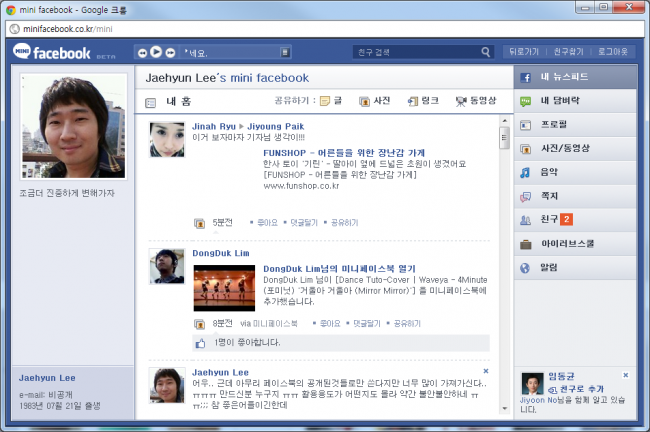Viewport: 650px width, 432px height.
Task: Open 내 담벼락 in sidebar
Action: pyautogui.click(x=575, y=101)
